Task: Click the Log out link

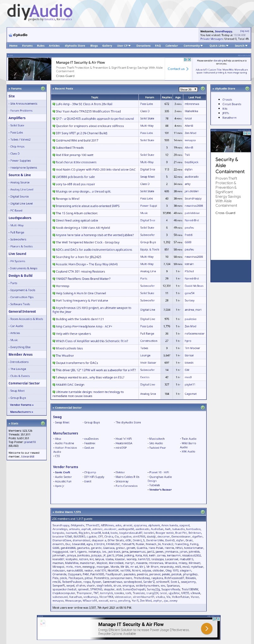Action: pyautogui.click(x=245, y=31)
